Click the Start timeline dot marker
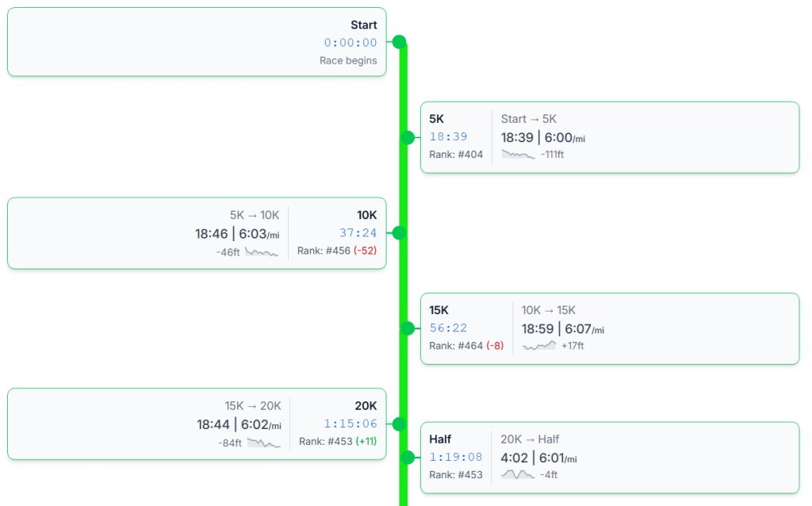The image size is (812, 506). [399, 42]
